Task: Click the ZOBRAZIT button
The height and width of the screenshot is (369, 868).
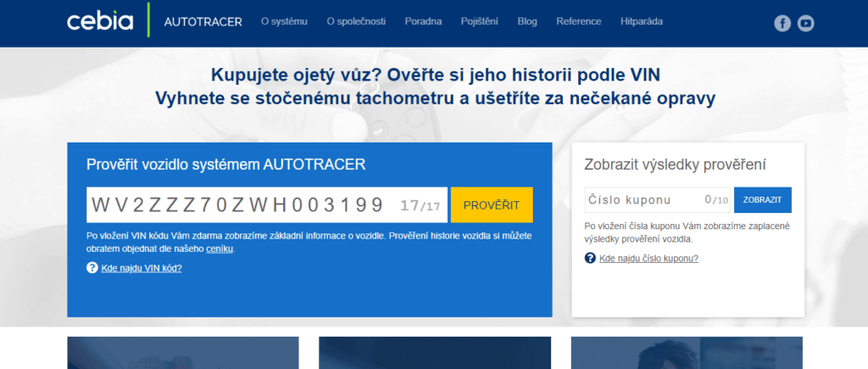Action: coord(762,200)
